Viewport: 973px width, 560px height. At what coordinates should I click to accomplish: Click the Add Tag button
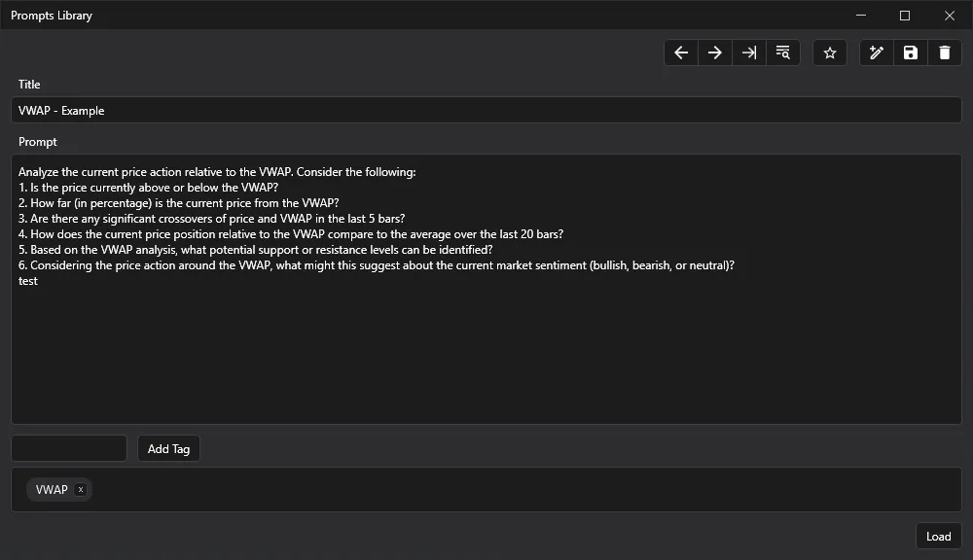click(167, 448)
